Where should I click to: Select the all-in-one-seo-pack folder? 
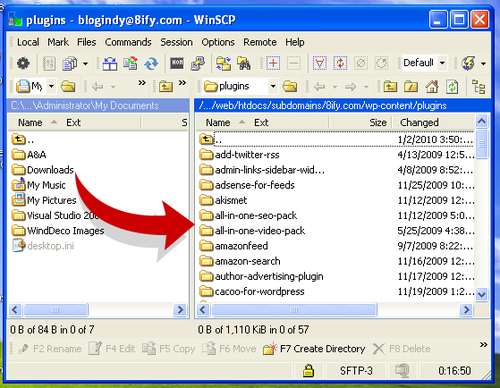tap(248, 215)
